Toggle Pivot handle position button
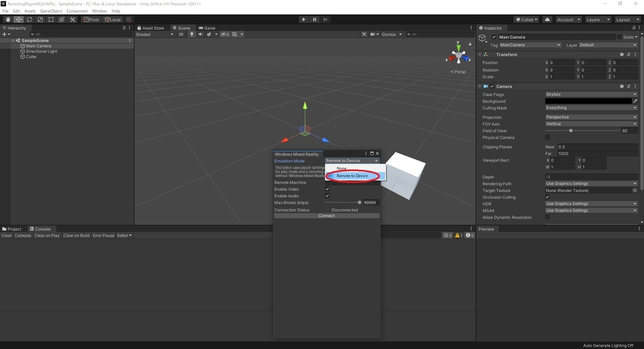 [91, 20]
